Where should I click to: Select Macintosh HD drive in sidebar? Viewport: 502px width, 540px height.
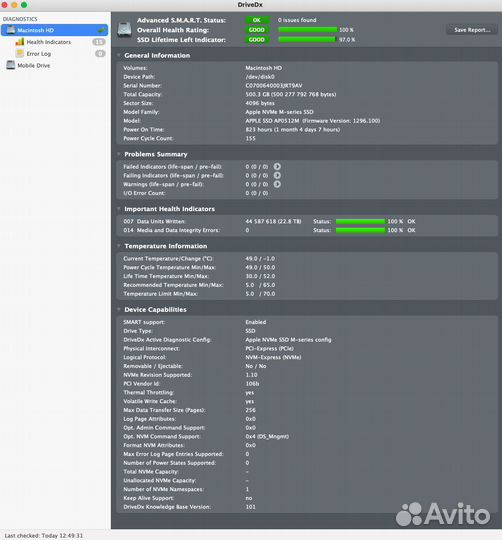[x=54, y=30]
